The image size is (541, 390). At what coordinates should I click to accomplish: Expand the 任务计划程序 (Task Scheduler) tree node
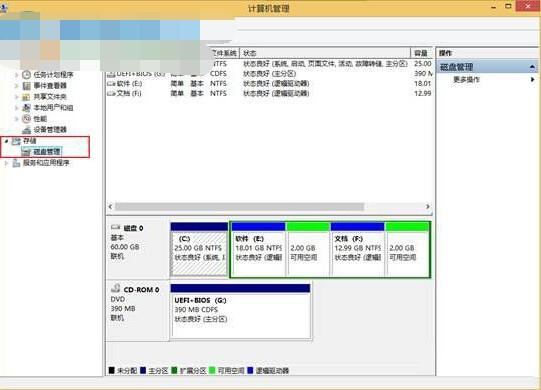tap(16, 75)
